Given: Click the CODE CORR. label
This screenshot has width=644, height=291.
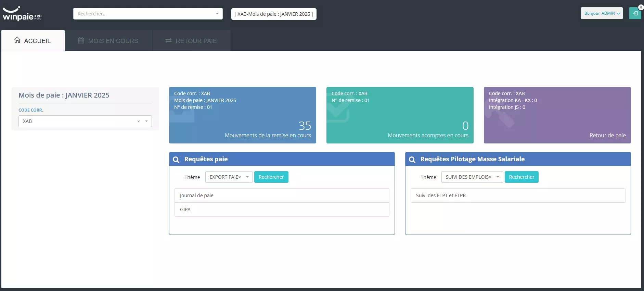Looking at the screenshot, I should pos(31,110).
